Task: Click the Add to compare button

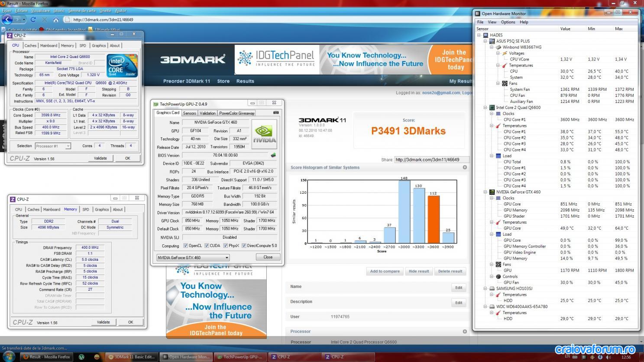Action: 385,271
